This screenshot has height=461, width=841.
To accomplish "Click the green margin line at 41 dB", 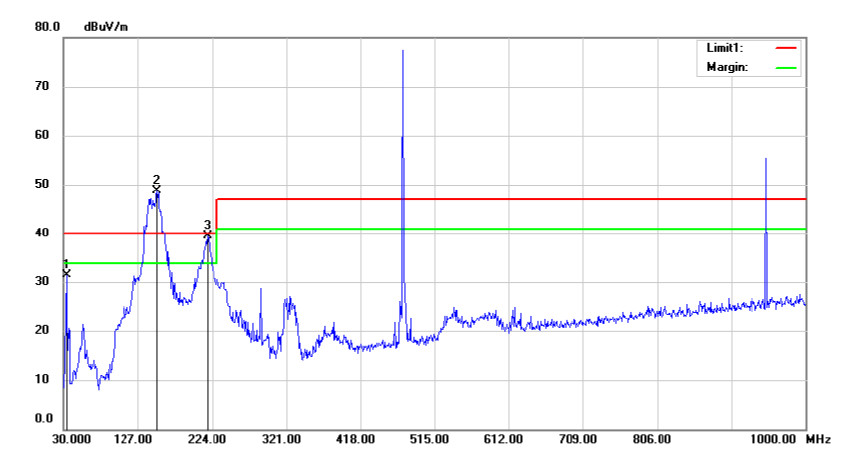I will [x=511, y=229].
